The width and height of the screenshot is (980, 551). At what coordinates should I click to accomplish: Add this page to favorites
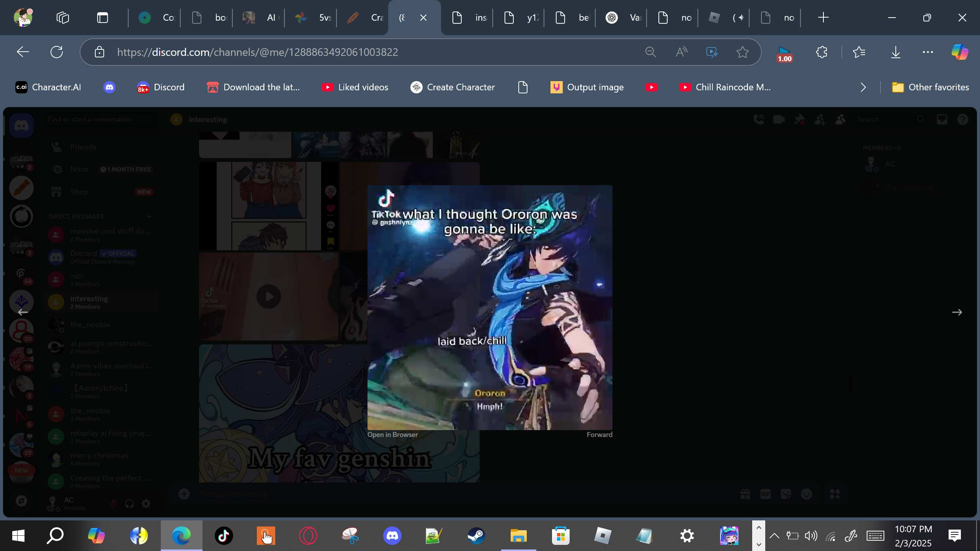coord(743,52)
